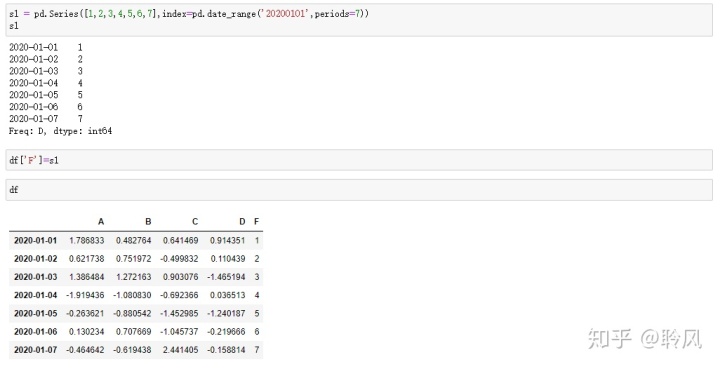Click the code cell defining s1 Series
This screenshot has width=720, height=369.
(x=359, y=20)
